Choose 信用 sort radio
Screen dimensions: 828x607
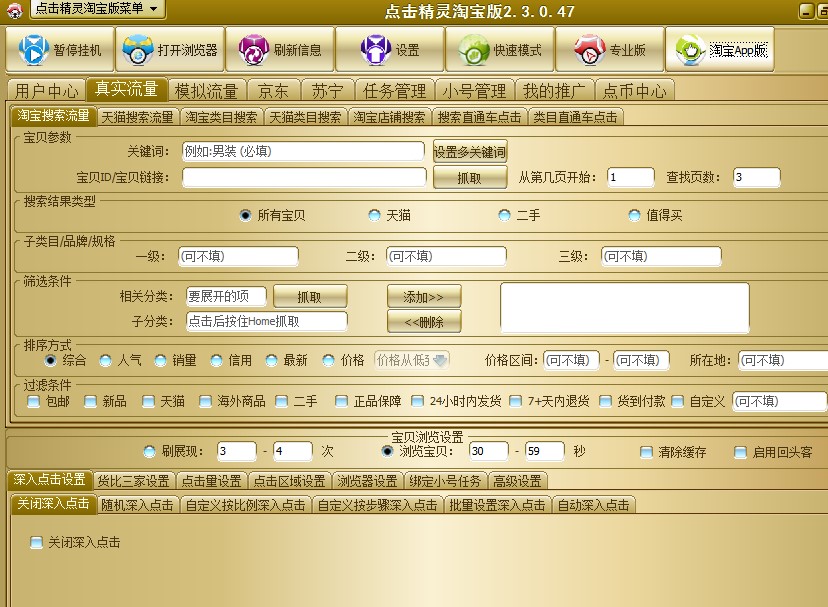point(217,361)
